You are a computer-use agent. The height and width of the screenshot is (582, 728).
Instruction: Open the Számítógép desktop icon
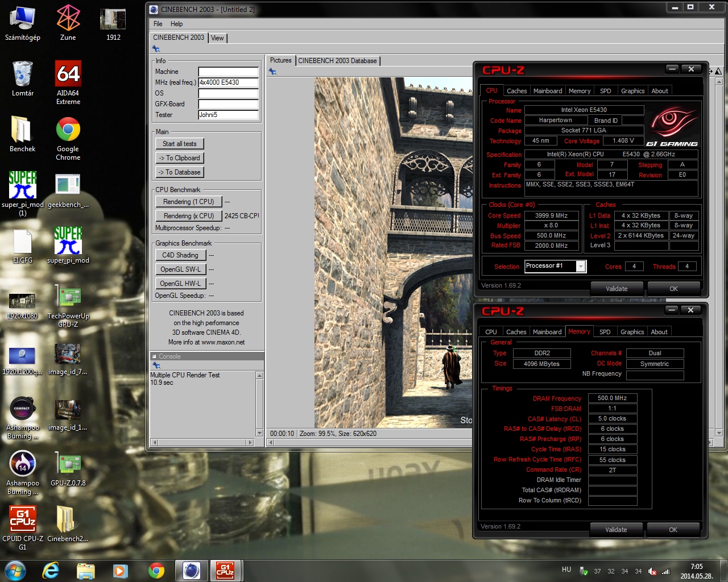click(x=22, y=23)
